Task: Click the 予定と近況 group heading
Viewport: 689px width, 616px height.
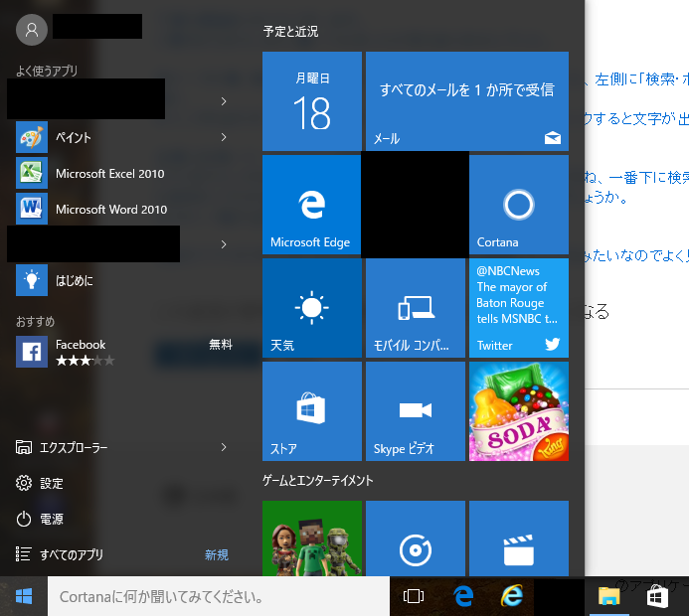Action: [x=291, y=32]
